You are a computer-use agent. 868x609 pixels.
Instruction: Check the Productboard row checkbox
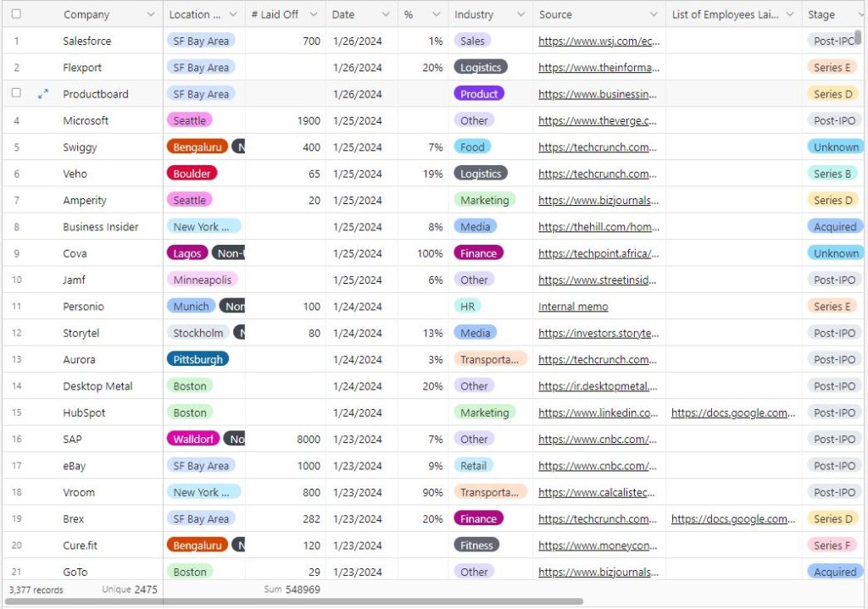click(x=16, y=94)
